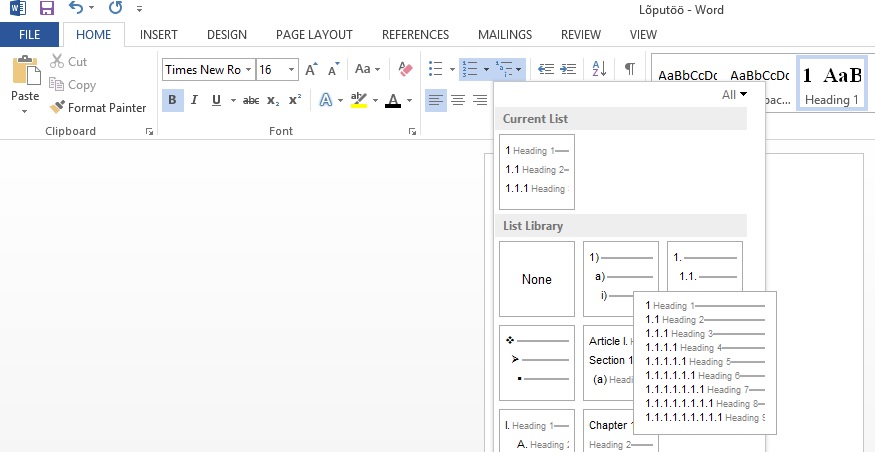Click the Decrease Indent icon

(546, 69)
